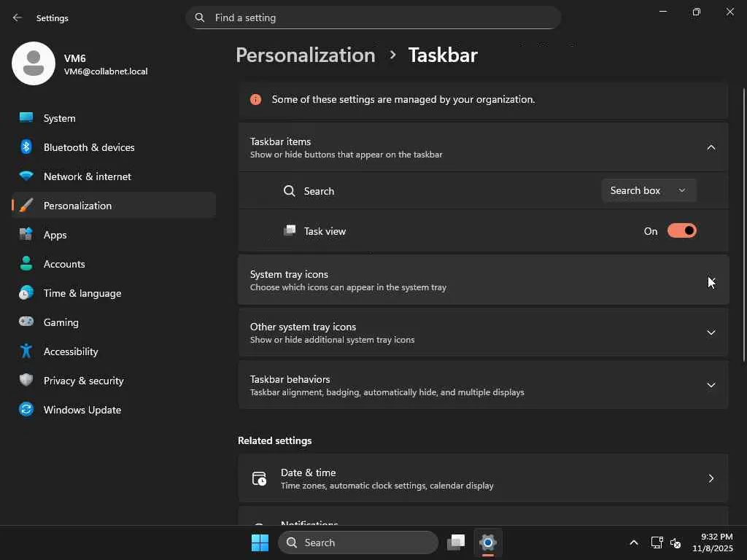Viewport: 747px width, 560px height.
Task: Click the Bluetooth & devices icon
Action: coord(26,147)
